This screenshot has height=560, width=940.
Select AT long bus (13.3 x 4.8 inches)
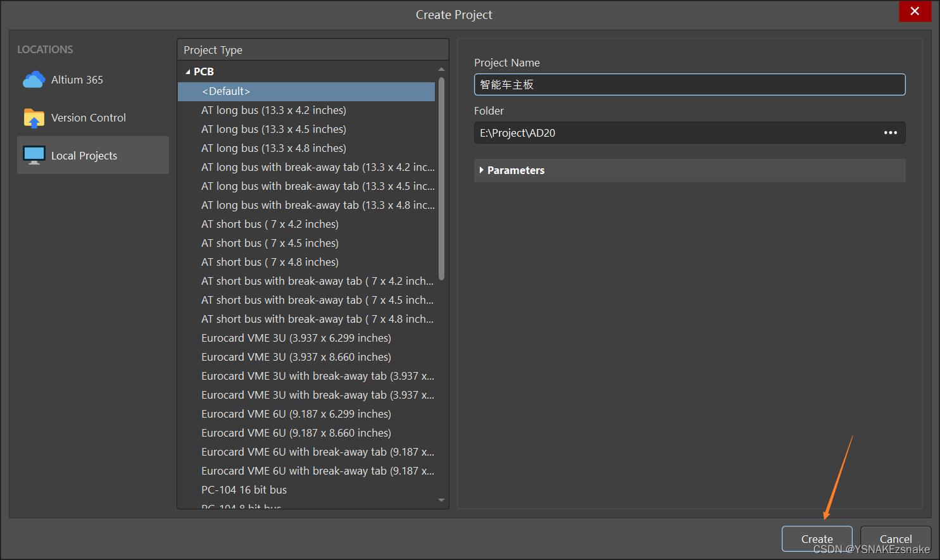click(x=306, y=148)
